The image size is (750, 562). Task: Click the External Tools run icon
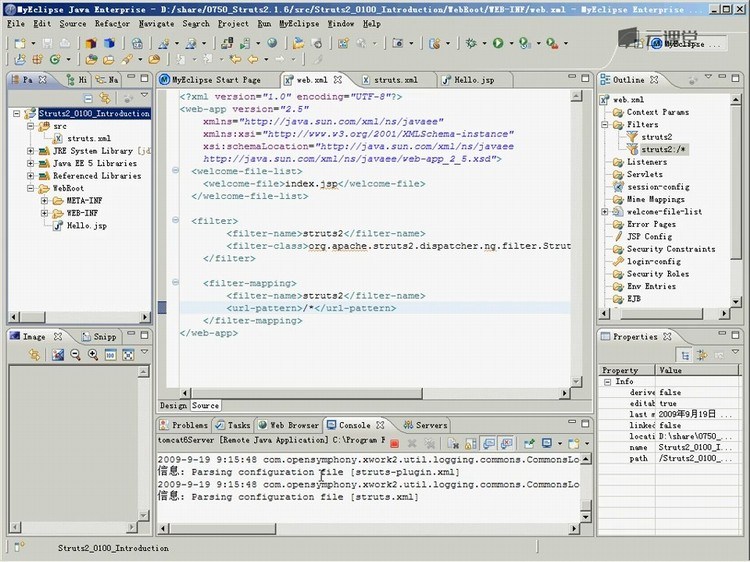[552, 44]
